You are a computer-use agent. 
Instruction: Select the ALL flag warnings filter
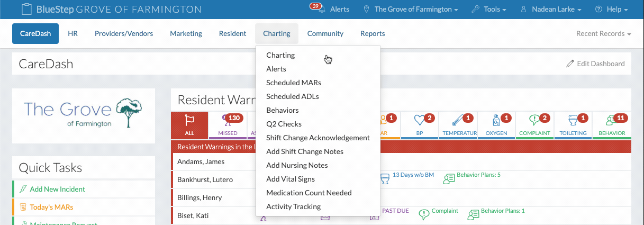[x=189, y=125]
